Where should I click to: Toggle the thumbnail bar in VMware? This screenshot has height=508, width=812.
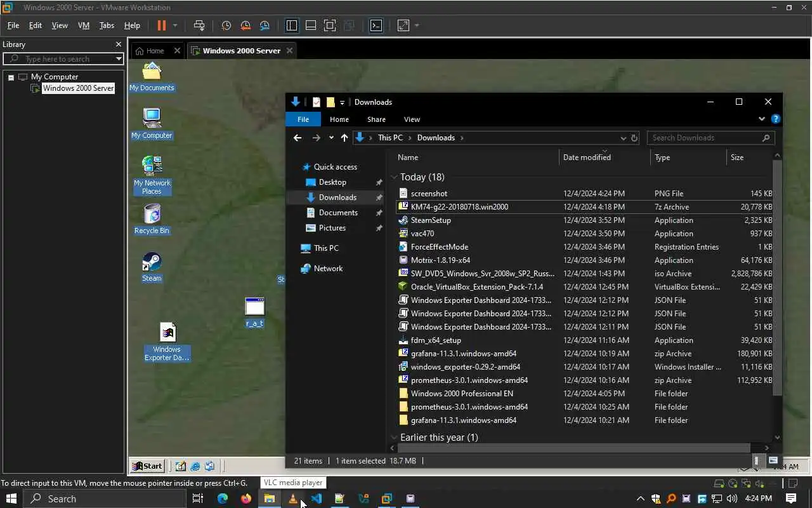click(311, 25)
